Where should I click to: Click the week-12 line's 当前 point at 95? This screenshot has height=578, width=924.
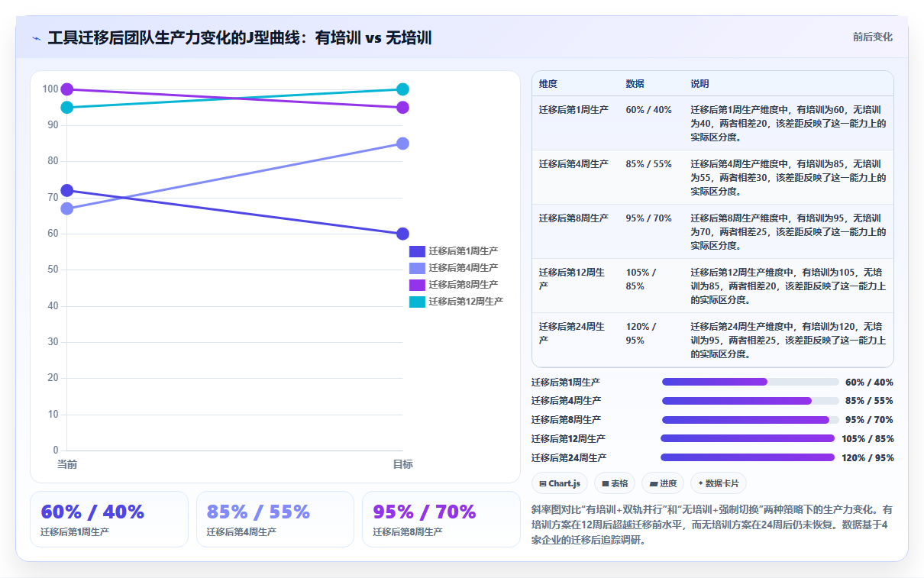pos(66,107)
